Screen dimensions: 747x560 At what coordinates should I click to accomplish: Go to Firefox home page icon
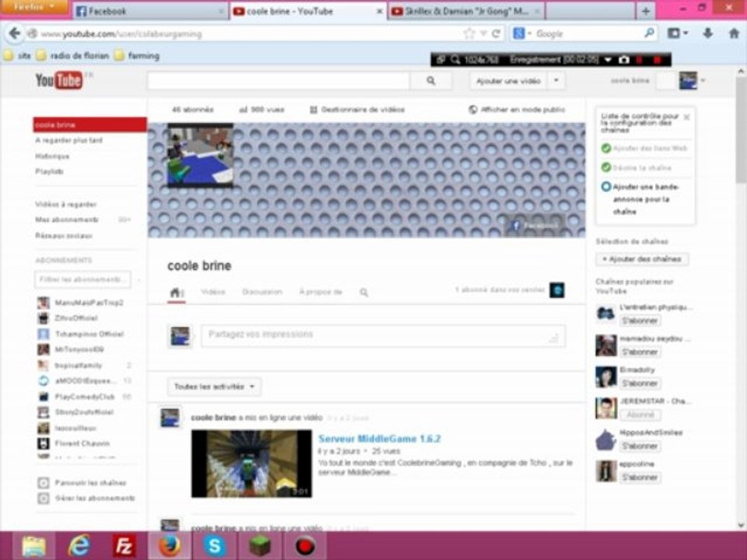[734, 33]
